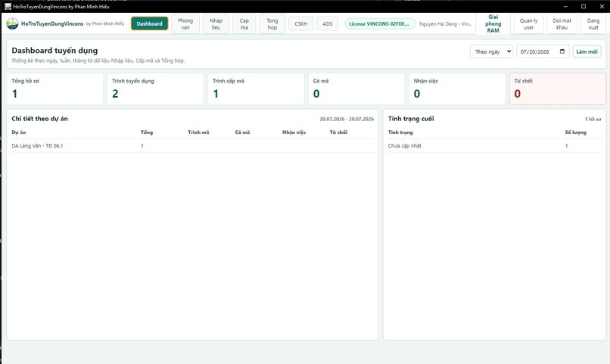610x364 pixels.
Task: Open the Dashboard tab
Action: click(x=149, y=23)
